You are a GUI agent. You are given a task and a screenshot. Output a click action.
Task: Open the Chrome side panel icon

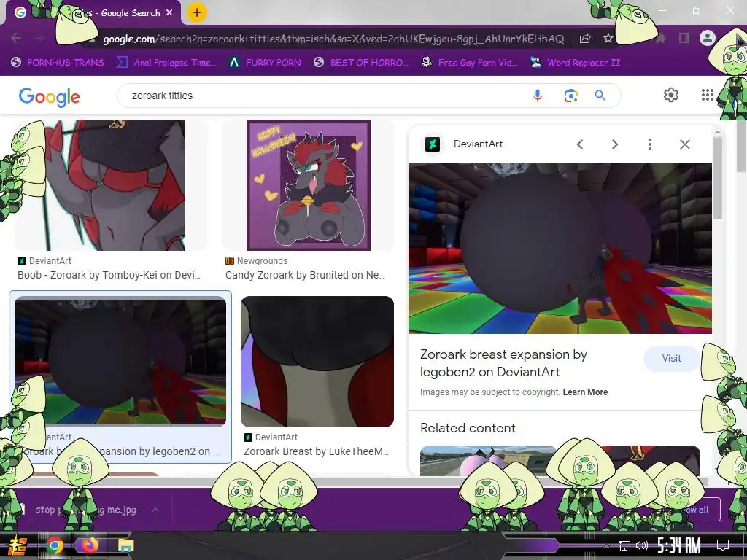coord(684,38)
